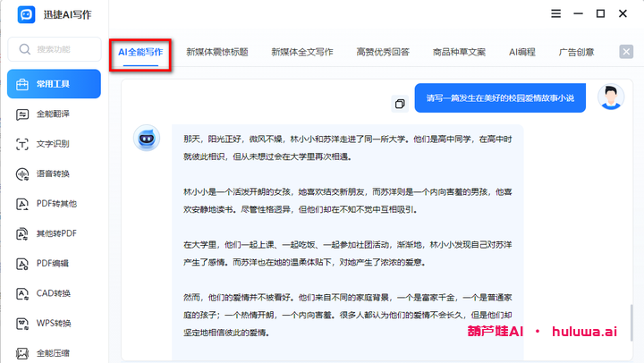The image size is (644, 363).
Task: Click the user avatar icon
Action: pyautogui.click(x=611, y=97)
